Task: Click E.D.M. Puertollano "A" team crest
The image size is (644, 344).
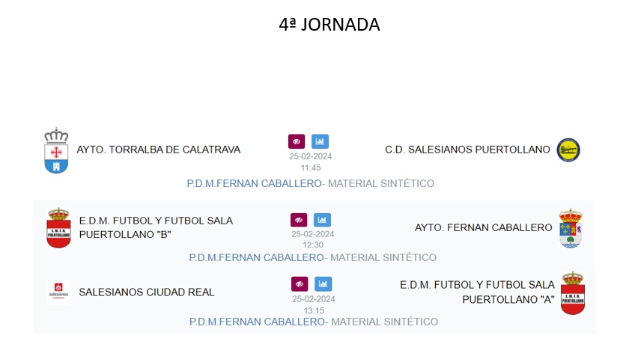Action: click(x=572, y=292)
